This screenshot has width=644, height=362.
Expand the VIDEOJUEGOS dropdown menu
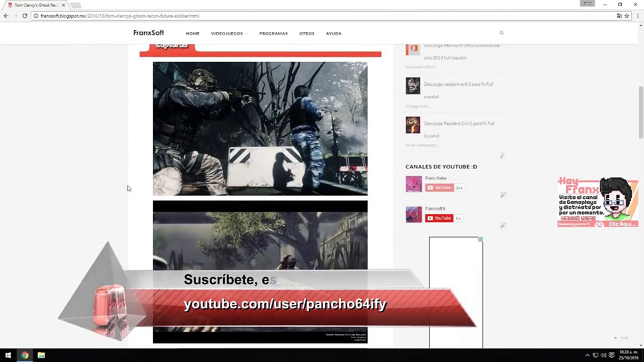229,34
